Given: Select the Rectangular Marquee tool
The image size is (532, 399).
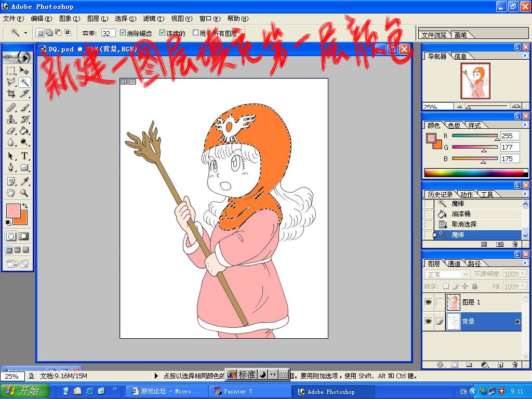Looking at the screenshot, I should point(11,71).
